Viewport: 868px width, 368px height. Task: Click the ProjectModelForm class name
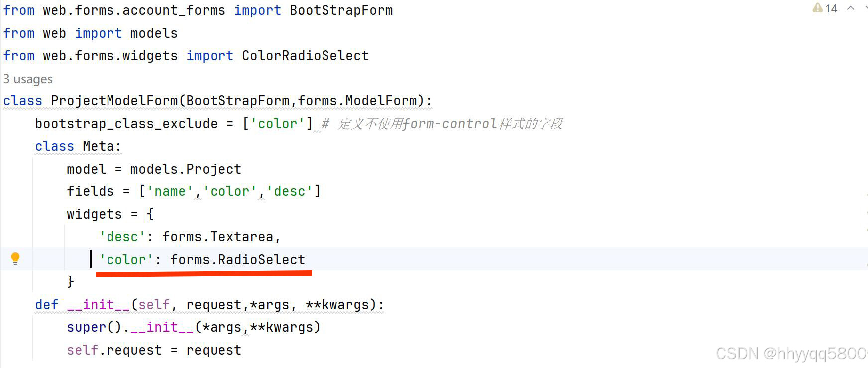pos(114,101)
